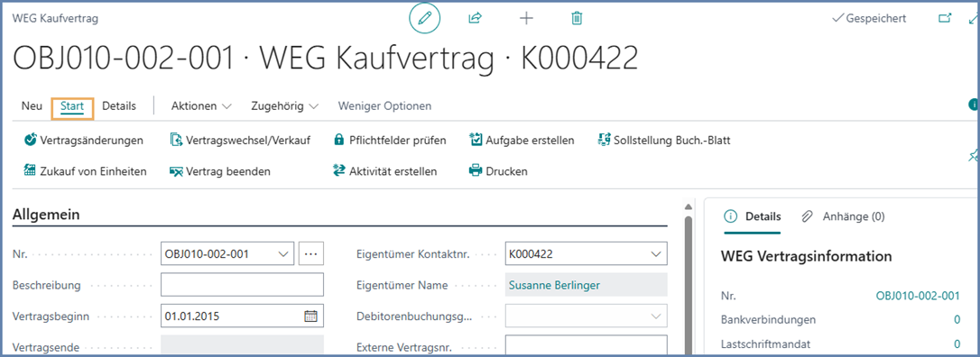Click the Allgemein section heading
This screenshot has height=357, width=980.
pos(46,215)
